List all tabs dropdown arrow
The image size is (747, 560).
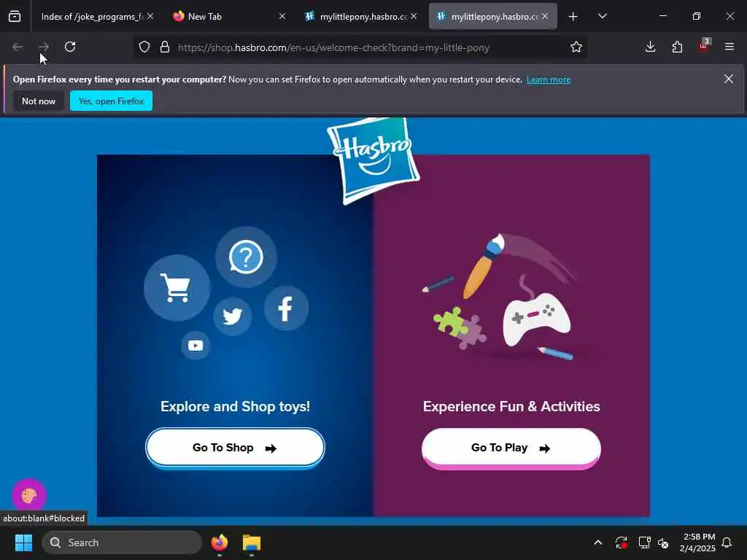click(602, 16)
